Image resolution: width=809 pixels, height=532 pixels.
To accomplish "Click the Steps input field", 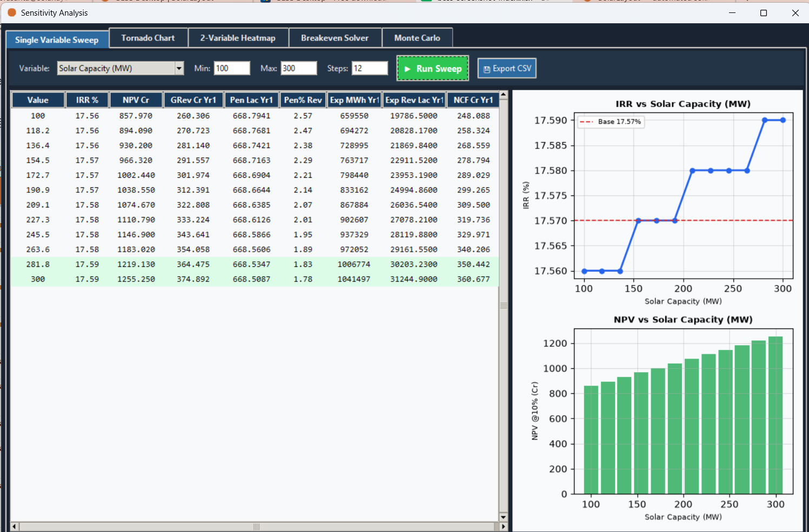I will [x=370, y=68].
